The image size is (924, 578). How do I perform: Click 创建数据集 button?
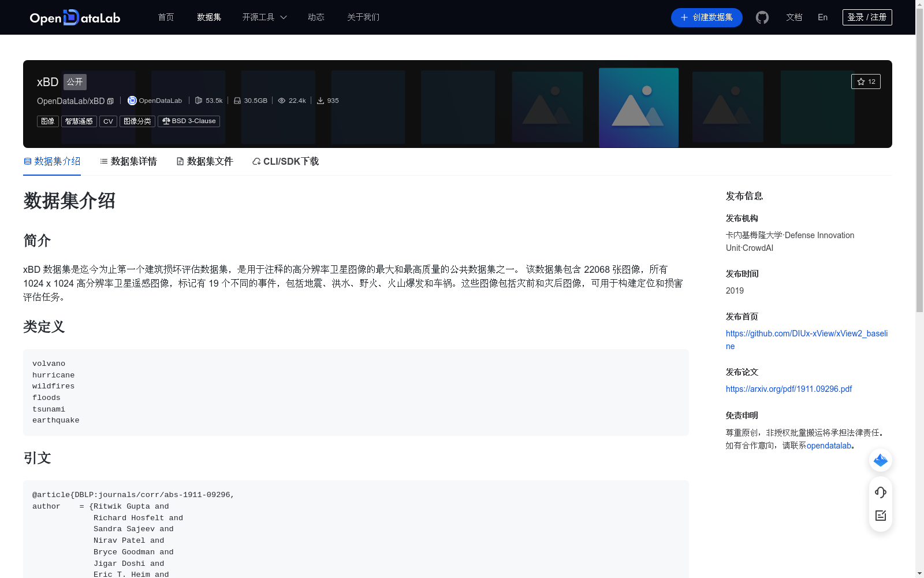(x=707, y=17)
